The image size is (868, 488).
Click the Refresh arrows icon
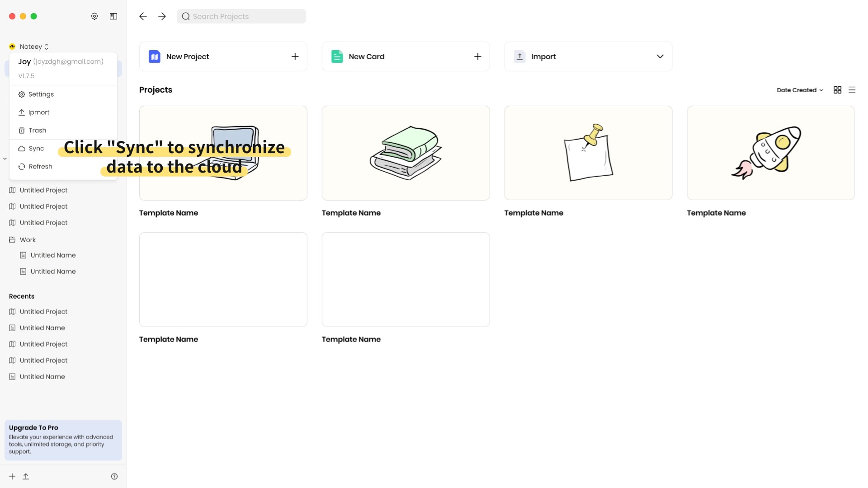click(22, 167)
